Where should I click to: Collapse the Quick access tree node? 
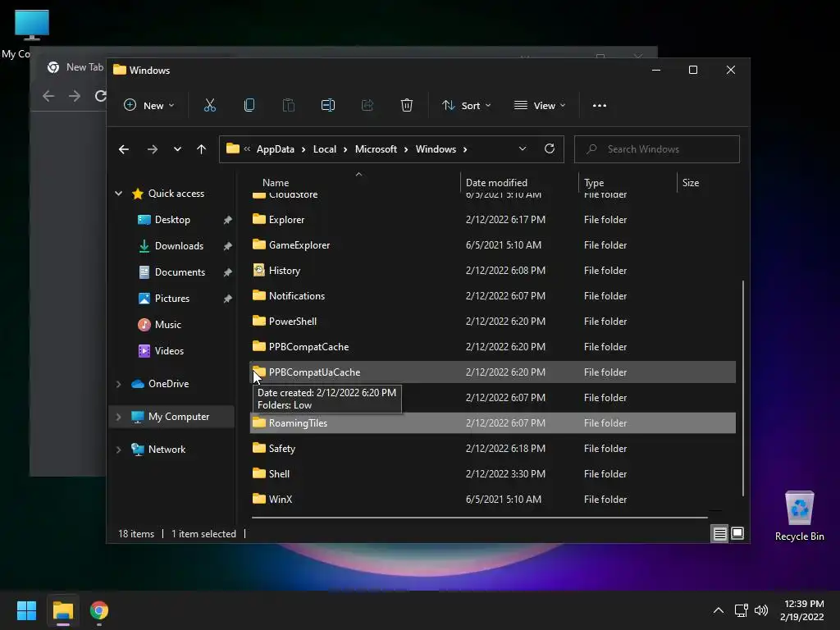tap(118, 194)
